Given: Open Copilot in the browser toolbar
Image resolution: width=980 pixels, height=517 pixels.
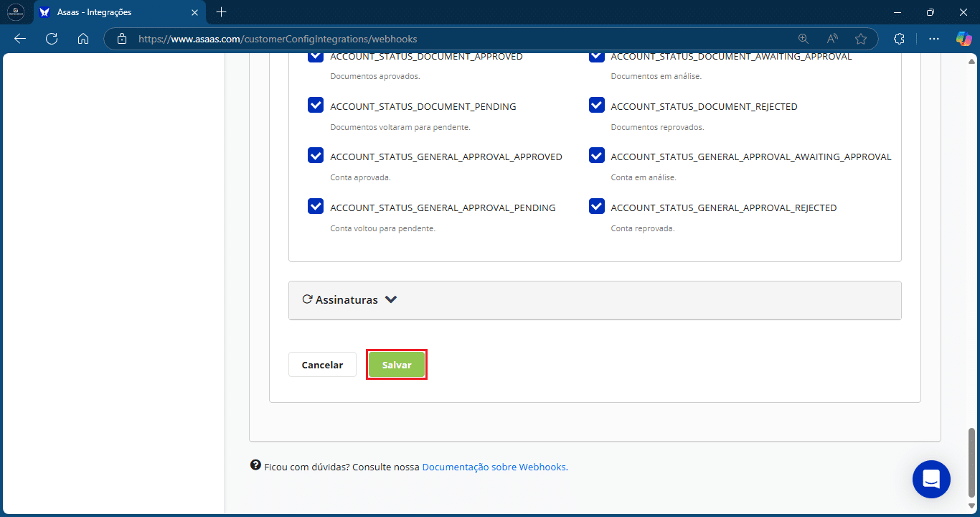Looking at the screenshot, I should click(963, 38).
